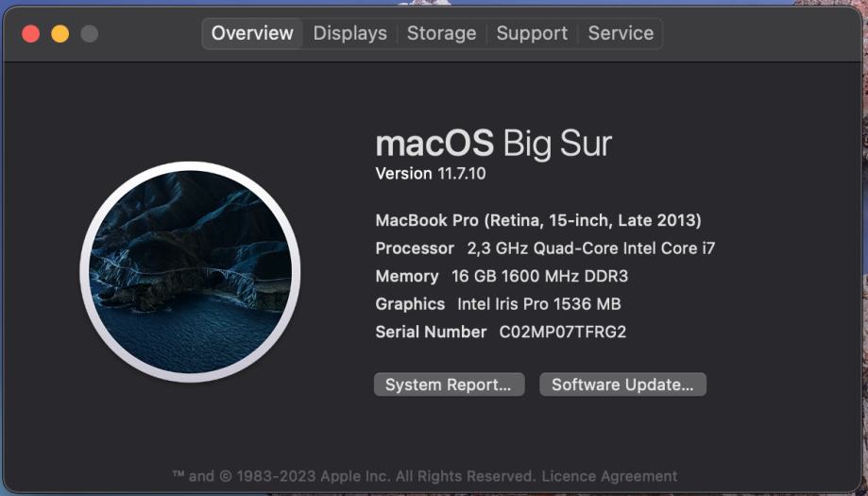Go to the Storage tab
Image resolution: width=868 pixels, height=496 pixels.
pos(441,33)
